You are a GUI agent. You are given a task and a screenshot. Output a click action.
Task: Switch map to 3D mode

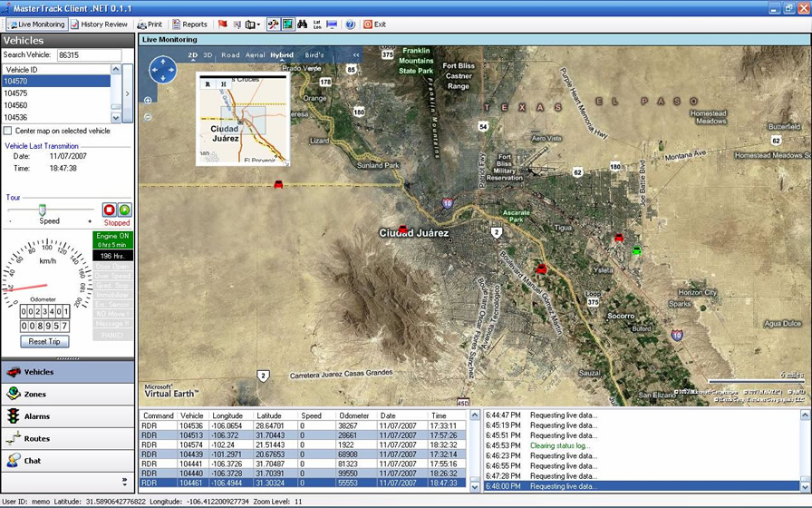208,55
